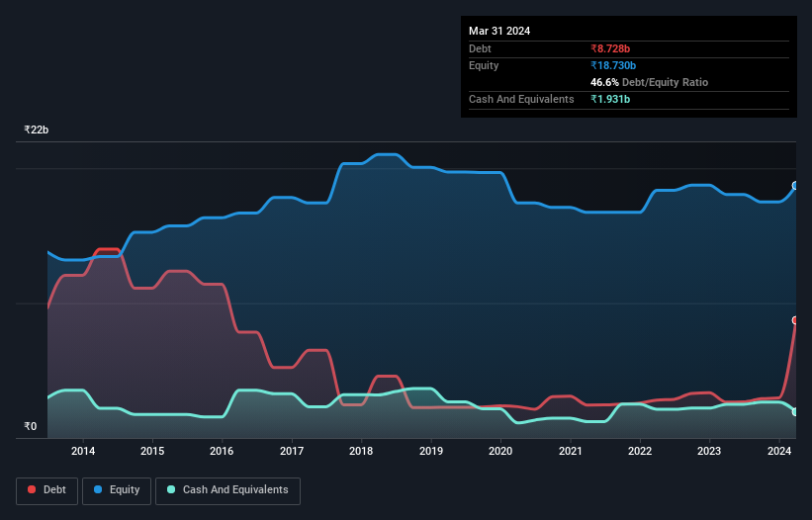Click the 2024 x-axis label

(778, 451)
